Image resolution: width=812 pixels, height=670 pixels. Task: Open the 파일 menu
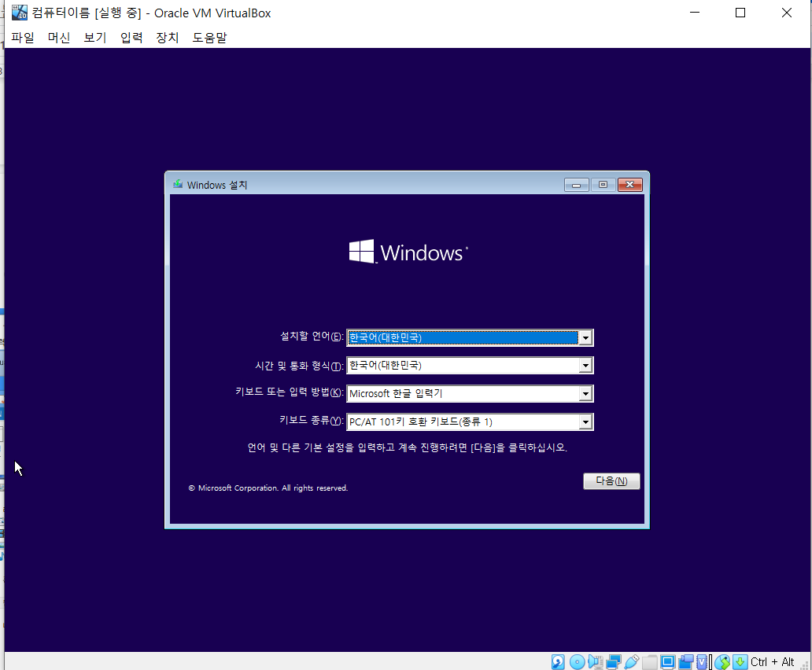pyautogui.click(x=22, y=37)
